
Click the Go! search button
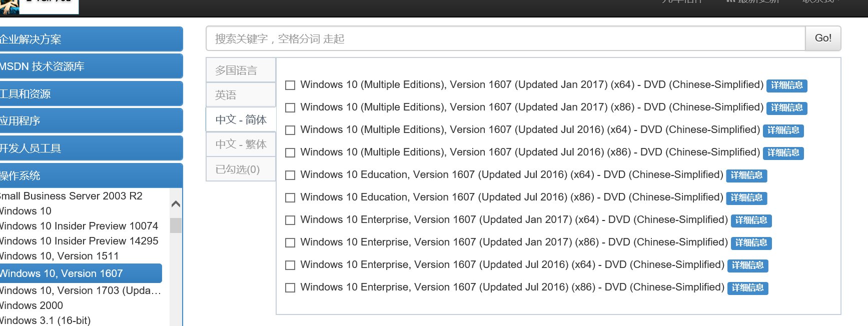point(822,38)
